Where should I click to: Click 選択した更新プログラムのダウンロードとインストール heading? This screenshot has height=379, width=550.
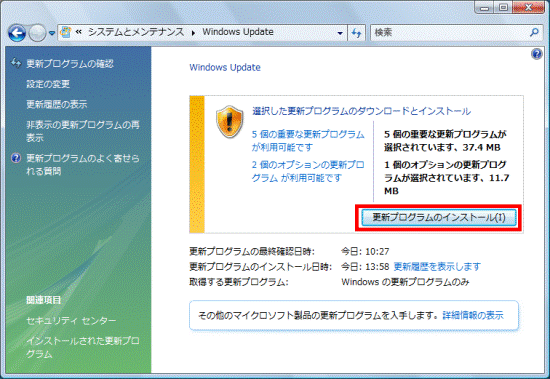point(361,111)
